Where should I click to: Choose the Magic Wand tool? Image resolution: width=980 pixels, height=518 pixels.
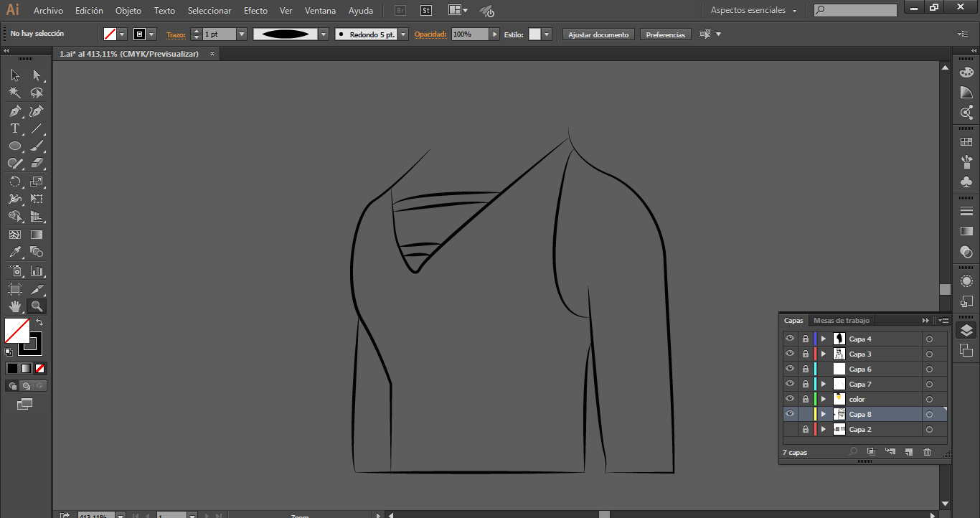(x=14, y=93)
